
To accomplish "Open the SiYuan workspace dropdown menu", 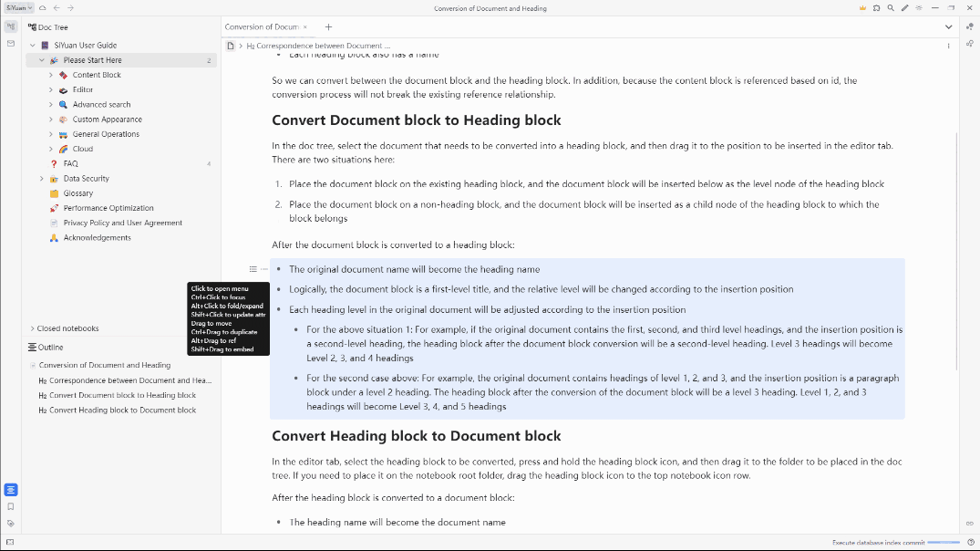I will pyautogui.click(x=19, y=8).
